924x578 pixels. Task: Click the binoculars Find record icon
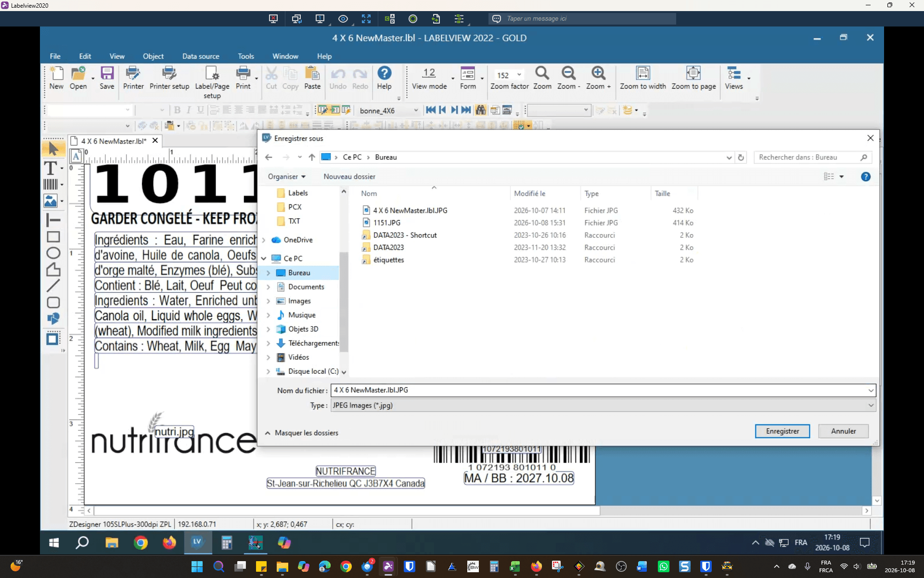coord(480,110)
